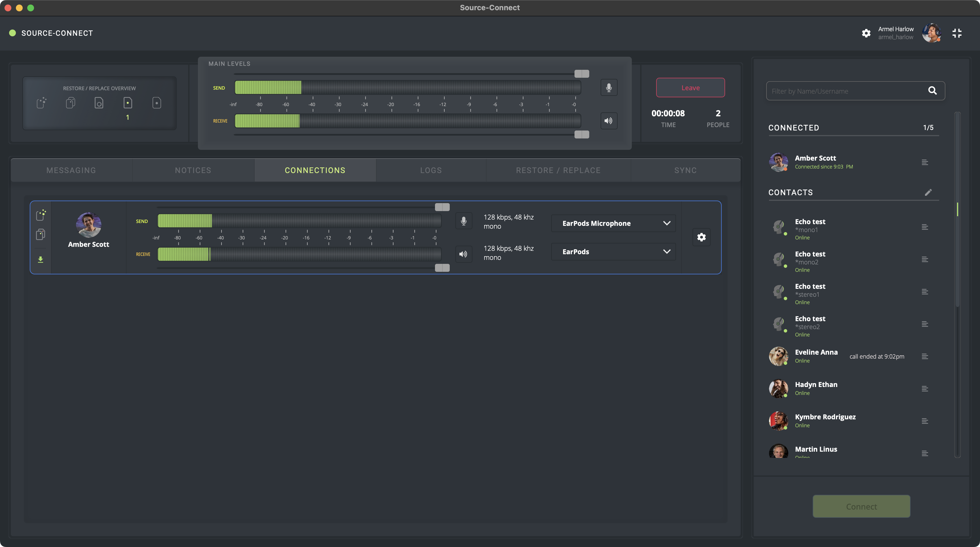The image size is (980, 547).
Task: Open options menu icon for Hadyn Ethan
Action: [925, 389]
